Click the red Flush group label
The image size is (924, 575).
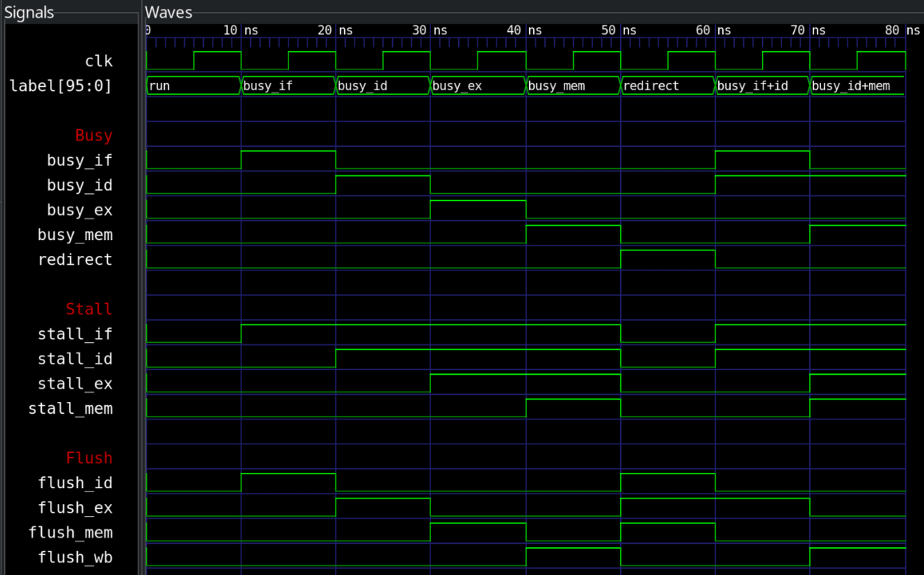(89, 458)
